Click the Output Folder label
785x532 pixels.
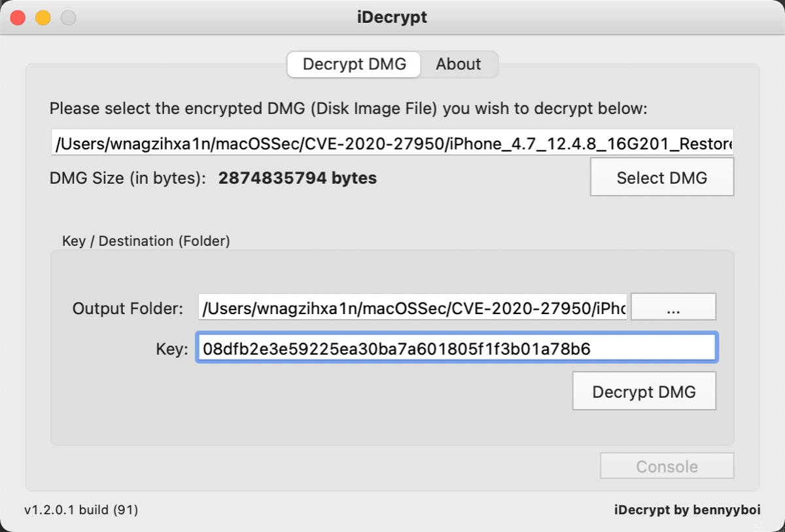pos(128,308)
